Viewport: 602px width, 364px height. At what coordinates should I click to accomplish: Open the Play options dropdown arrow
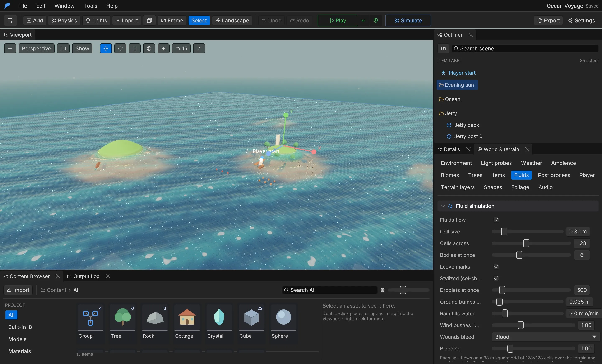tap(363, 20)
